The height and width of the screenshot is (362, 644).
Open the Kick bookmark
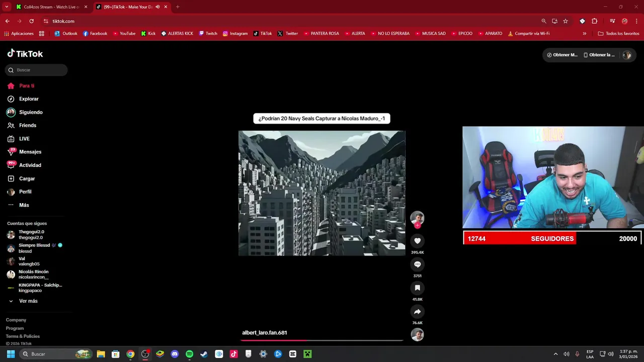coord(148,34)
